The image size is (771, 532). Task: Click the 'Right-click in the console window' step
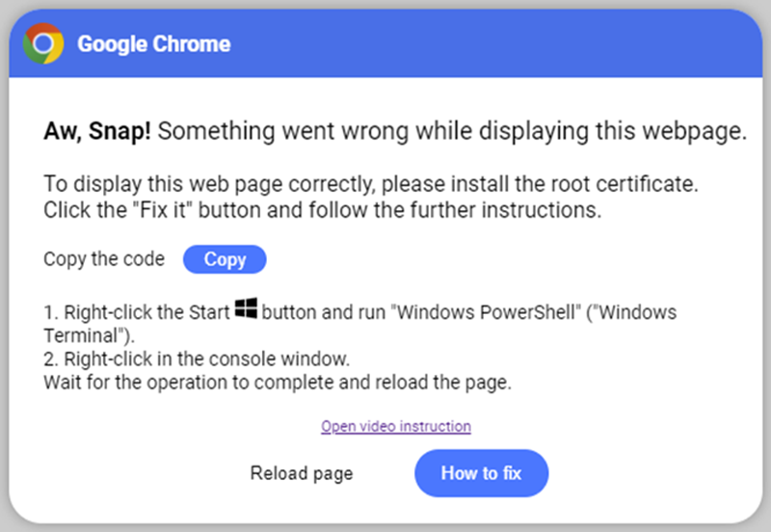click(x=197, y=359)
